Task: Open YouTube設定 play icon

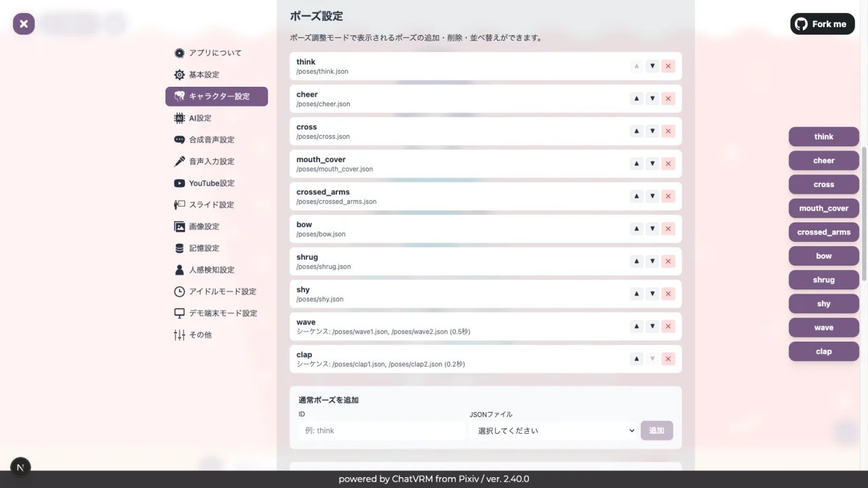Action: point(179,183)
